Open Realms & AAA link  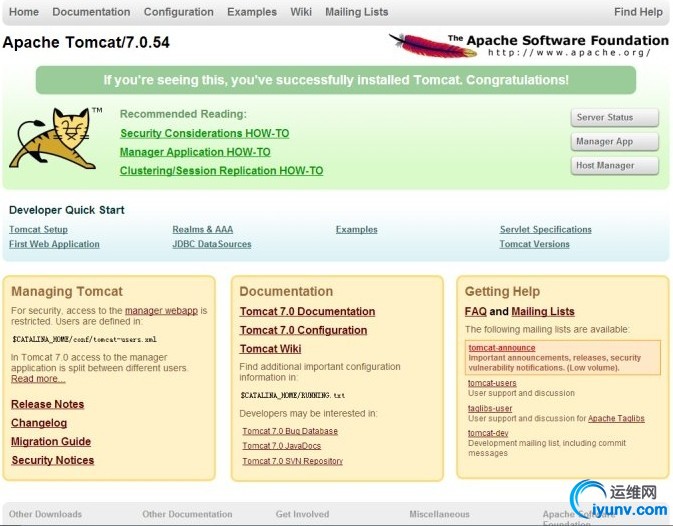203,230
